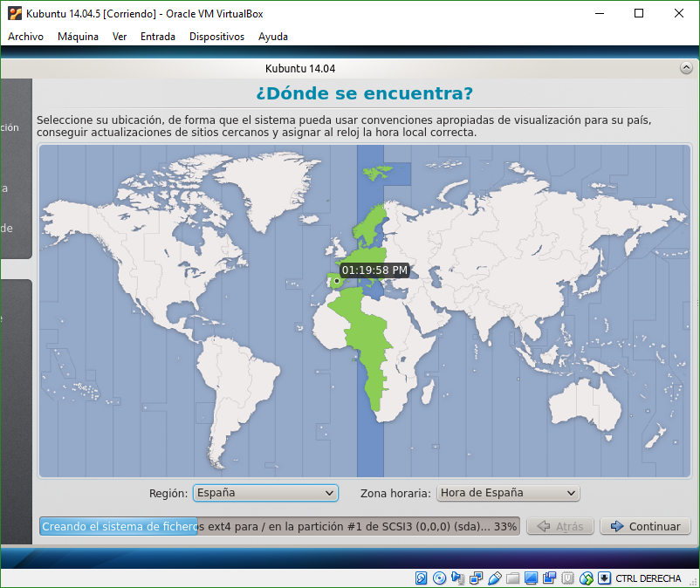
Task: Open the shared folders status icon
Action: (512, 578)
